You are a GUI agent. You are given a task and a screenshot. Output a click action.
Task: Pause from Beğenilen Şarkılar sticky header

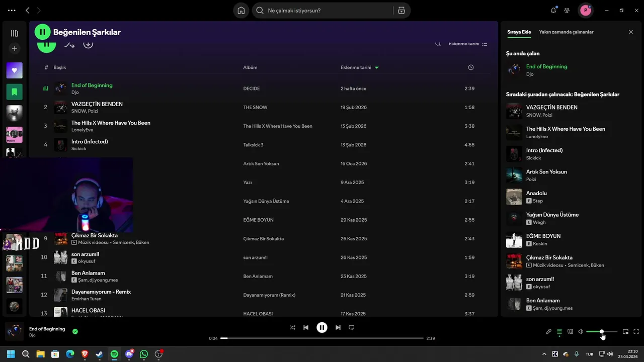[x=42, y=32]
